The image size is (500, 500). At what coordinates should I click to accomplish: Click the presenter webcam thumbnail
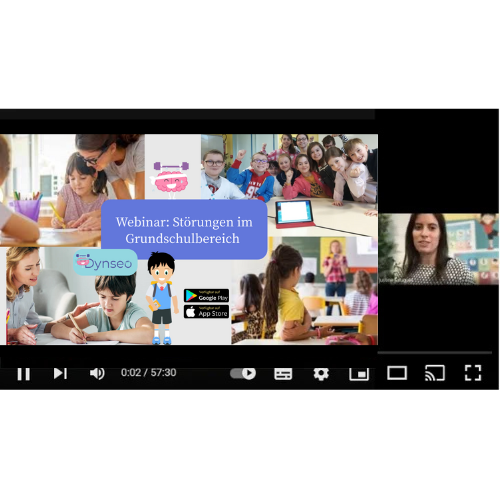tap(438, 249)
